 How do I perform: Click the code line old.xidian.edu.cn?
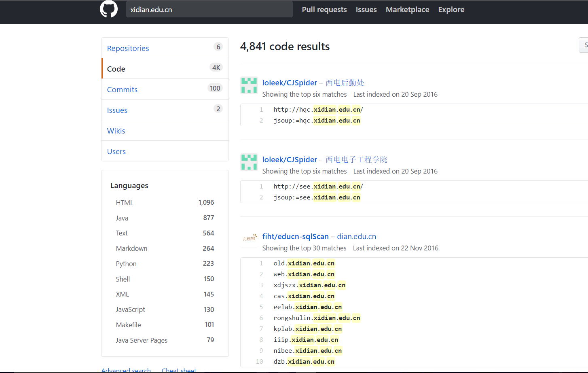[x=304, y=263]
